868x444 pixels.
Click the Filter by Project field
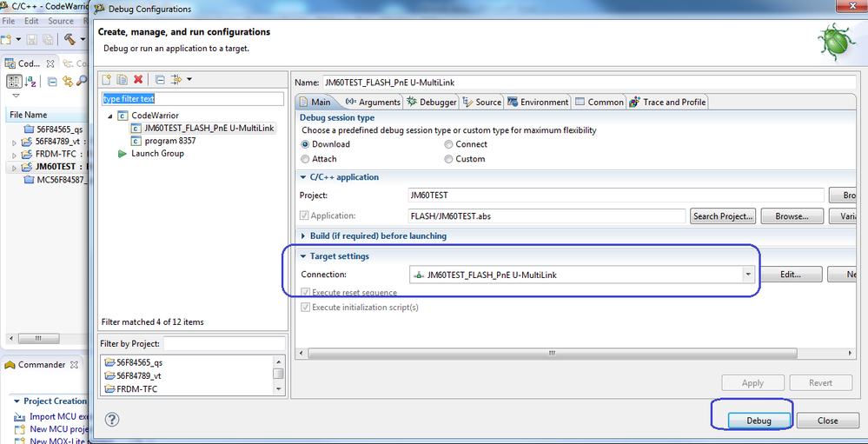[x=224, y=344]
